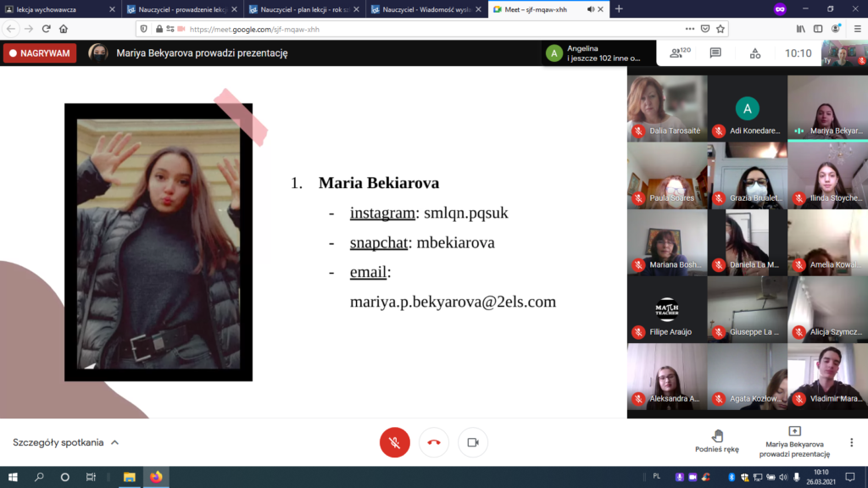This screenshot has width=868, height=488.
Task: Unmute the microphone toggle
Action: [394, 442]
